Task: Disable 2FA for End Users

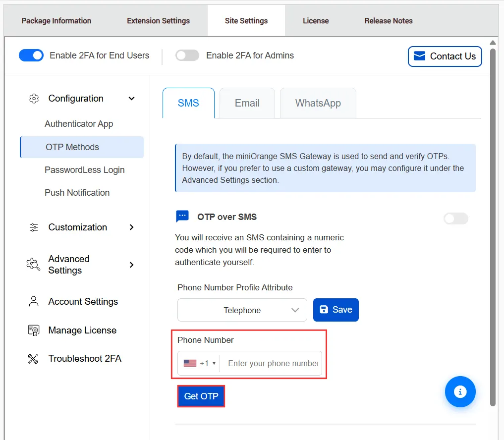Action: 31,55
